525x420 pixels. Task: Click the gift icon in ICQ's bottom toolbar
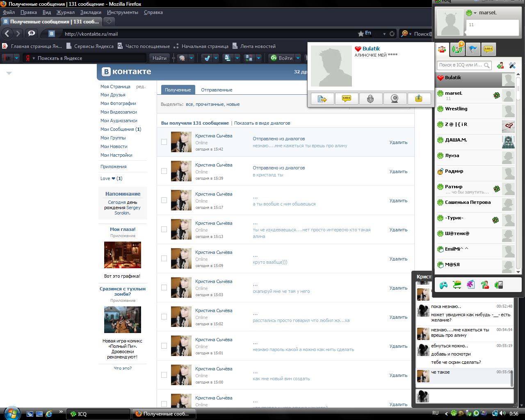click(x=470, y=285)
